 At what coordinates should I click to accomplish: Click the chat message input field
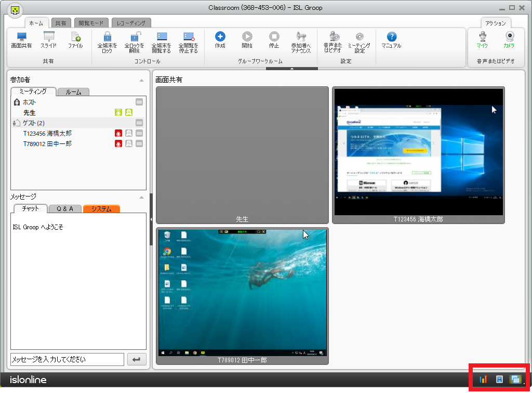pyautogui.click(x=67, y=359)
